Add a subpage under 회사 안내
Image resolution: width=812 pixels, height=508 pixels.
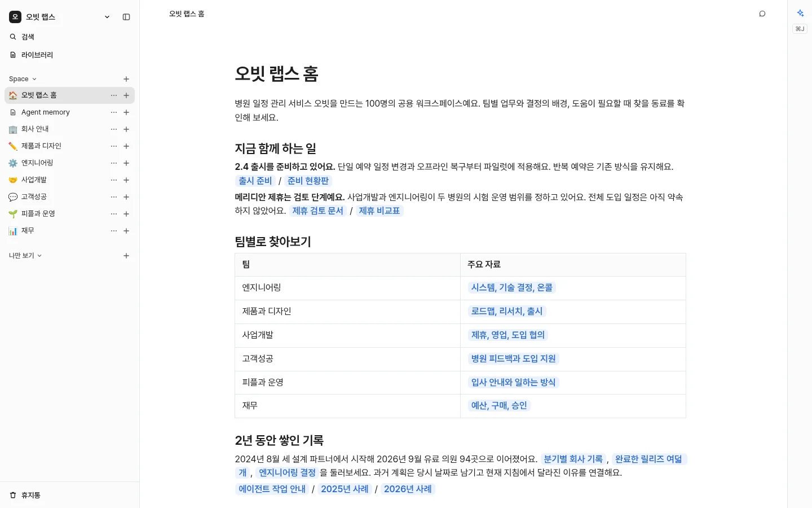126,129
